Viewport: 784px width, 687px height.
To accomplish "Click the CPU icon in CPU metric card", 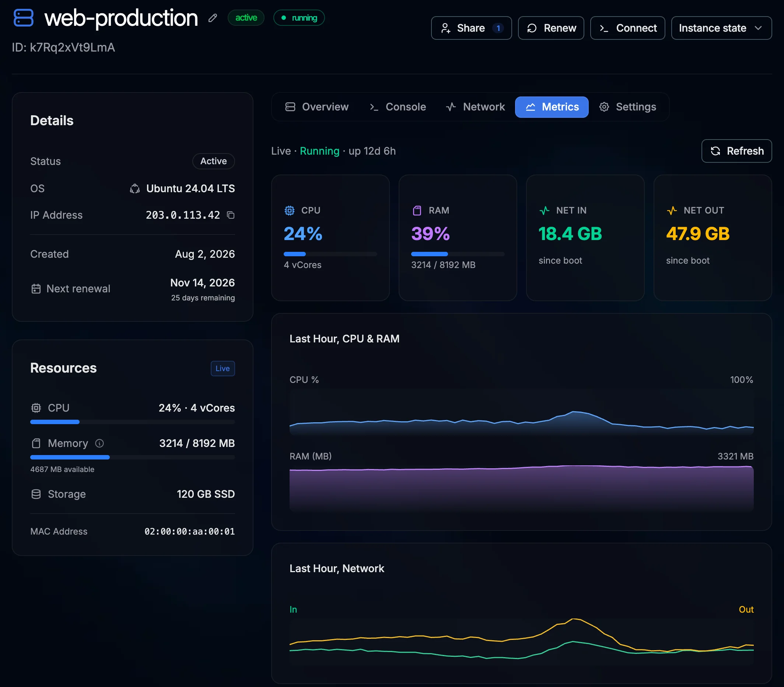I will click(x=290, y=211).
